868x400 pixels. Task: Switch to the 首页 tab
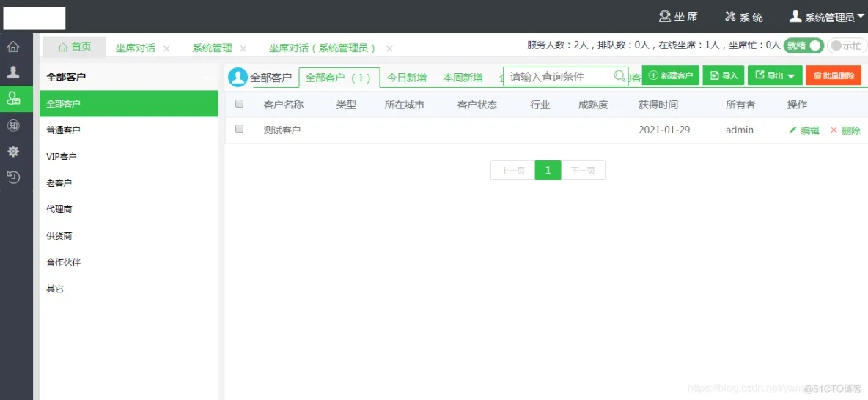click(x=74, y=46)
